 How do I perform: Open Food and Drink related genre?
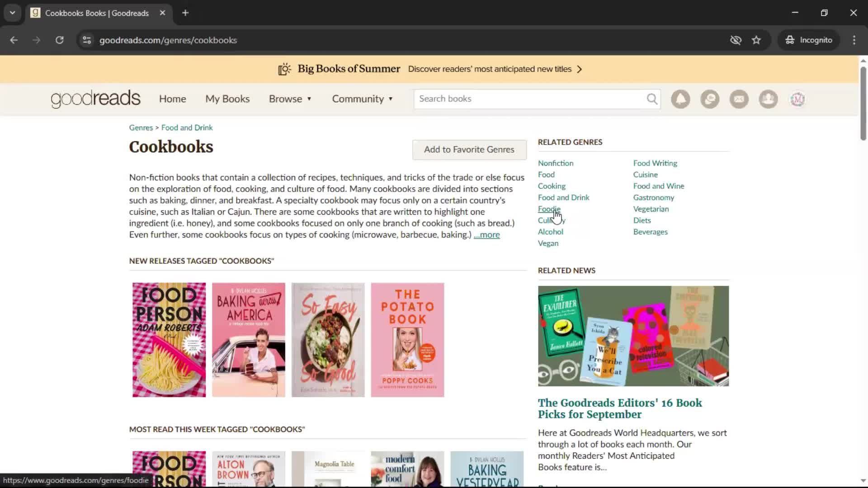563,197
